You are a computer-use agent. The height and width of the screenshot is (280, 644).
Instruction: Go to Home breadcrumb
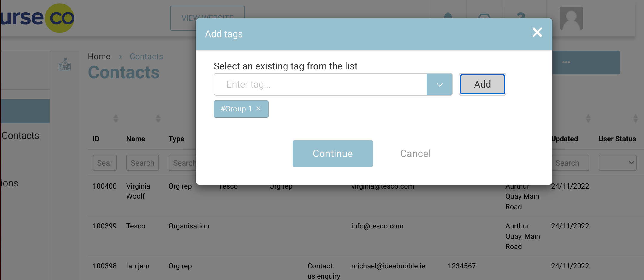[99, 57]
